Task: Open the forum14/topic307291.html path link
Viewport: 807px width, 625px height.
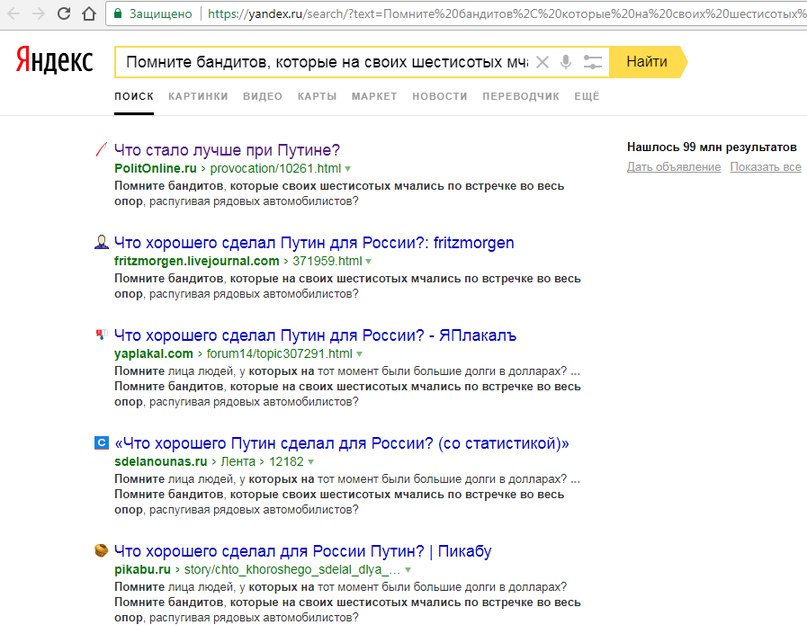Action: tap(279, 354)
